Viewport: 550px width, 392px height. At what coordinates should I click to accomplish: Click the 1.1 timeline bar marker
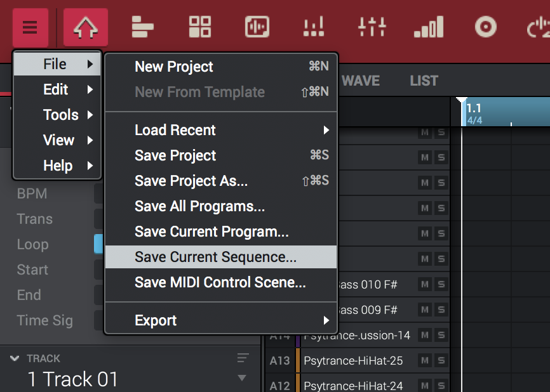pos(474,108)
